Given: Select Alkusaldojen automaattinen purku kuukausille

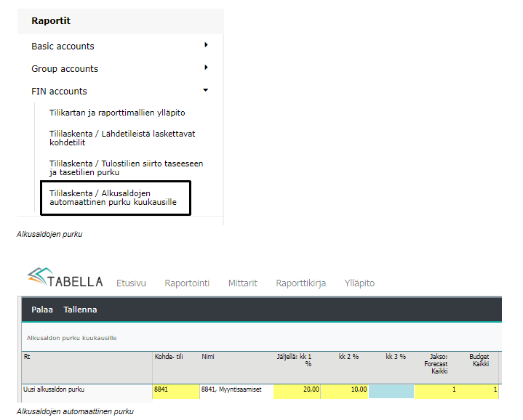Looking at the screenshot, I should [x=114, y=198].
